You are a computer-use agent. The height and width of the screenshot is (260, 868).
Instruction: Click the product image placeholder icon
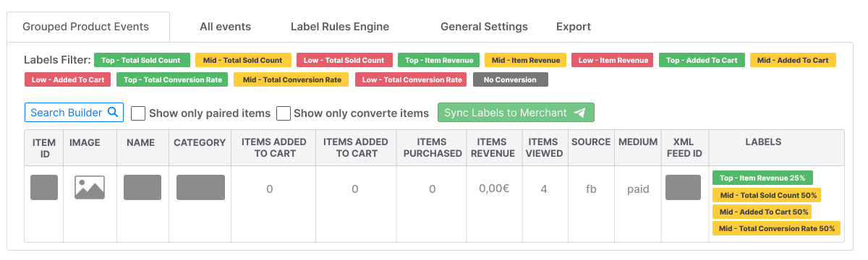(90, 188)
